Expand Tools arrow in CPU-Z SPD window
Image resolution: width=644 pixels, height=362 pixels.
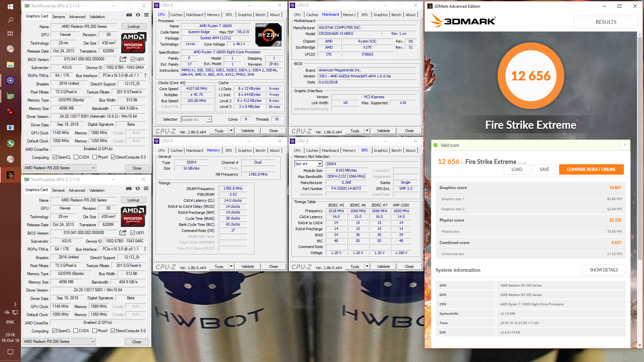[x=367, y=266]
